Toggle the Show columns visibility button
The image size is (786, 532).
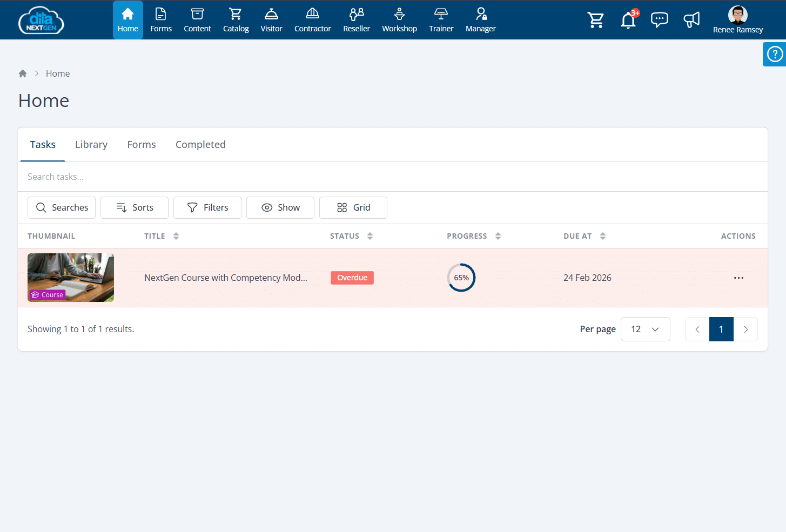280,207
